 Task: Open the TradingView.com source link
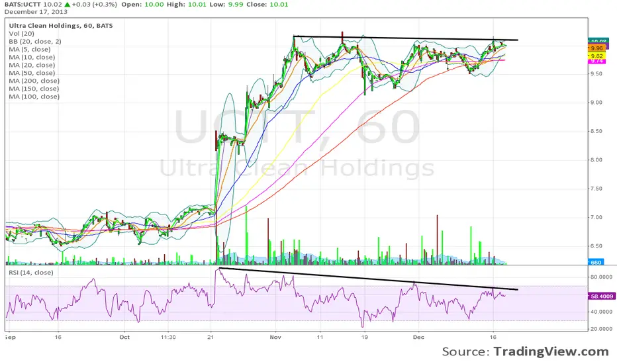[551, 351]
